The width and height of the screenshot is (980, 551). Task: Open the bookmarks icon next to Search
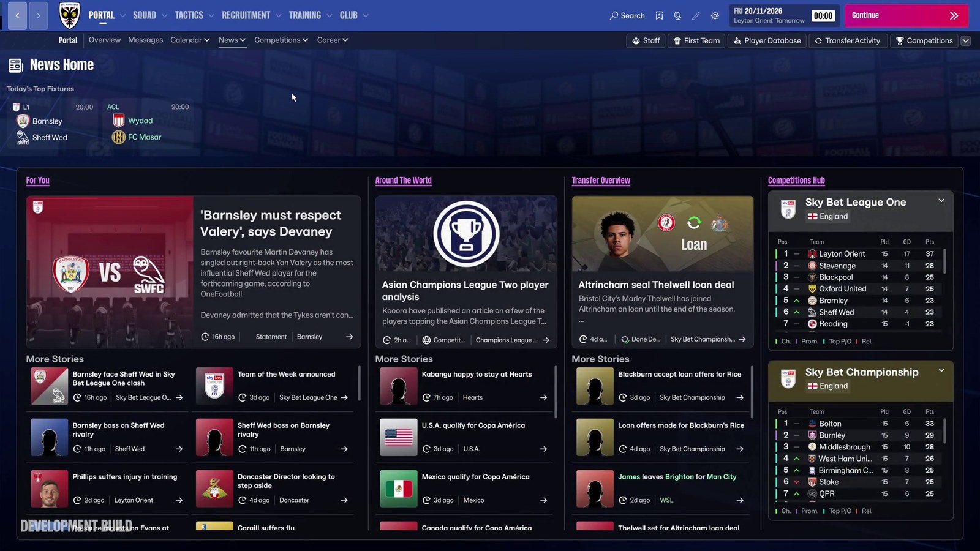point(659,15)
